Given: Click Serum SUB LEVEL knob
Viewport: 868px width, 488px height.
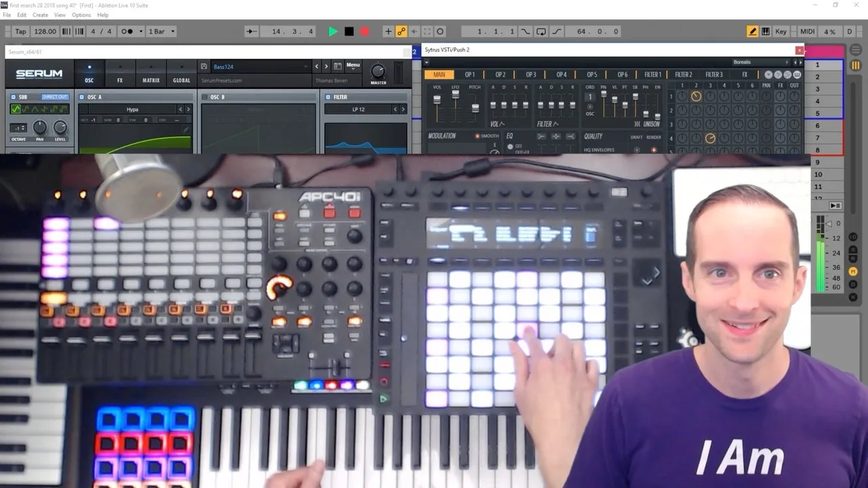Looking at the screenshot, I should point(60,127).
